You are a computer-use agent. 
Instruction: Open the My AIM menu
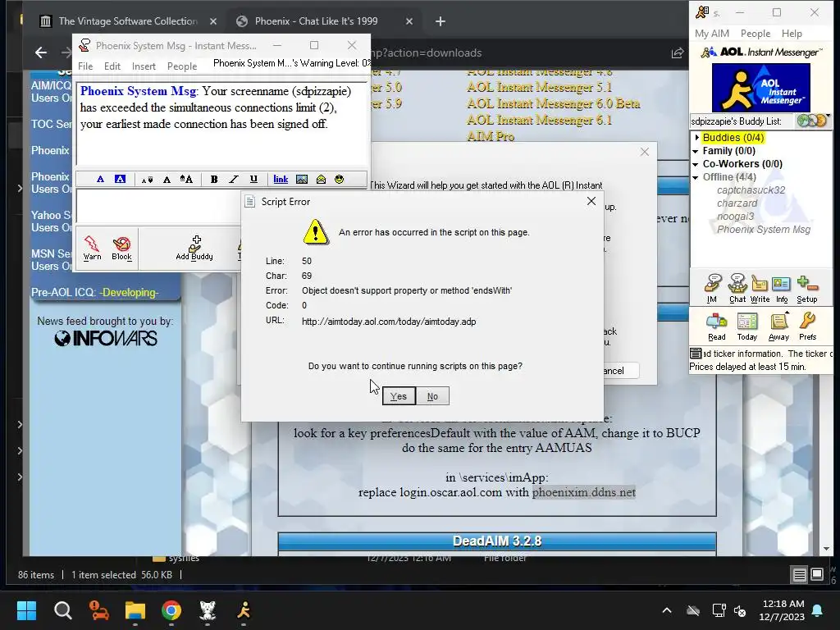tap(711, 33)
